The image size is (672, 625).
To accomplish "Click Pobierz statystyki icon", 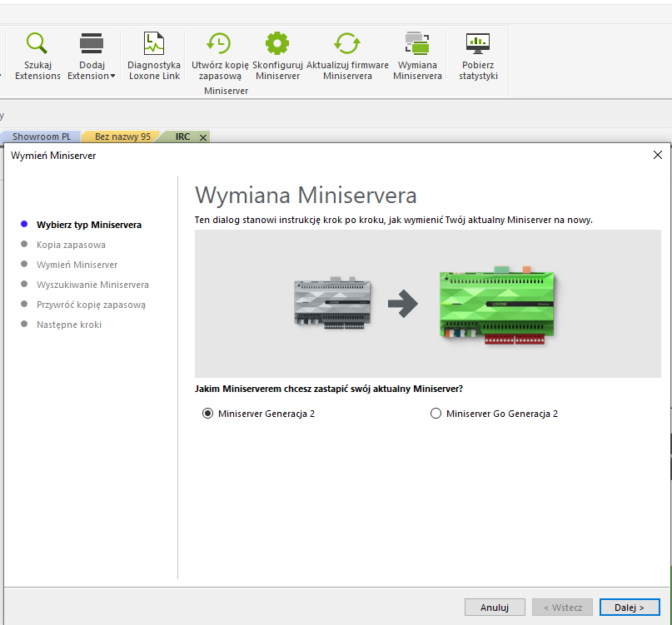I will coord(477,43).
